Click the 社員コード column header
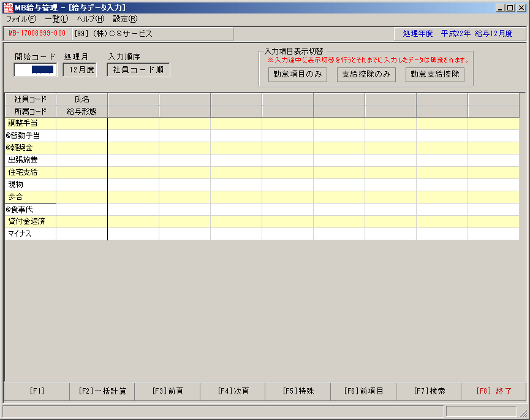The width and height of the screenshot is (530, 420). click(31, 99)
